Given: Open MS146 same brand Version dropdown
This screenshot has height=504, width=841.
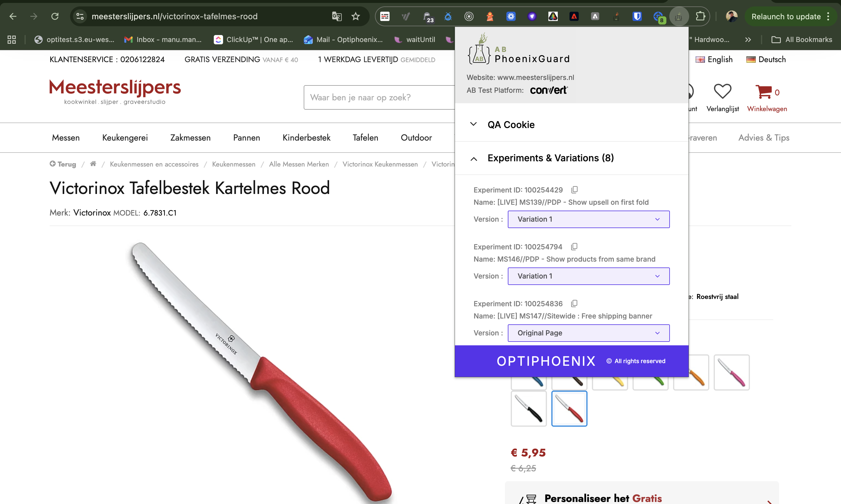Looking at the screenshot, I should 588,276.
